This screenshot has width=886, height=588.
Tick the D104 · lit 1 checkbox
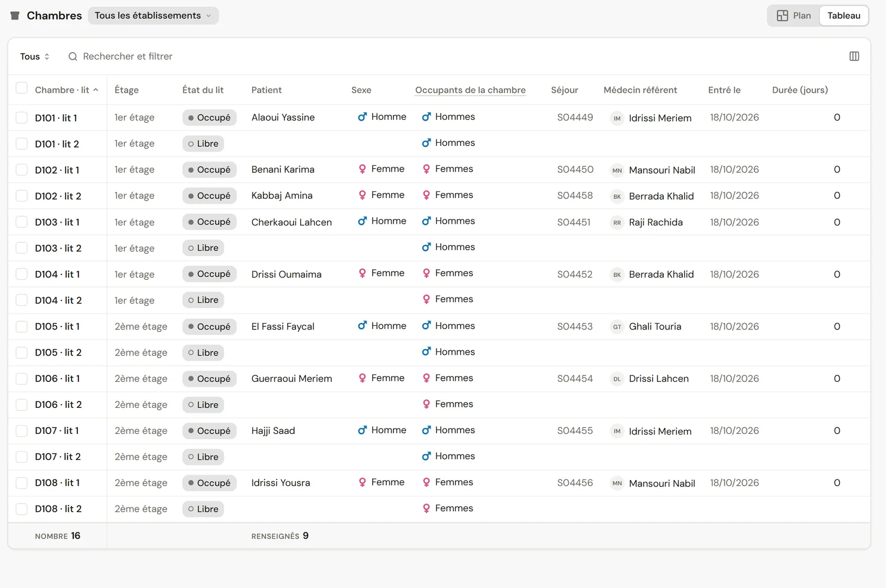(22, 274)
